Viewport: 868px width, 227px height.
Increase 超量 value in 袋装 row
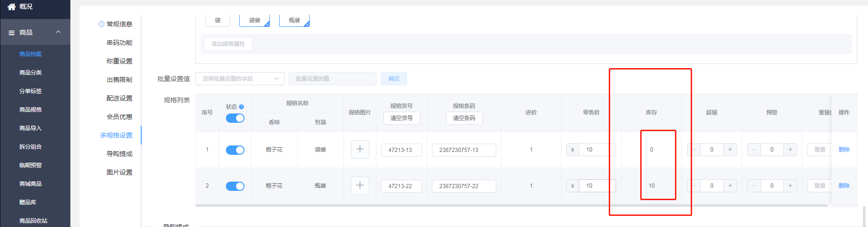(730, 150)
